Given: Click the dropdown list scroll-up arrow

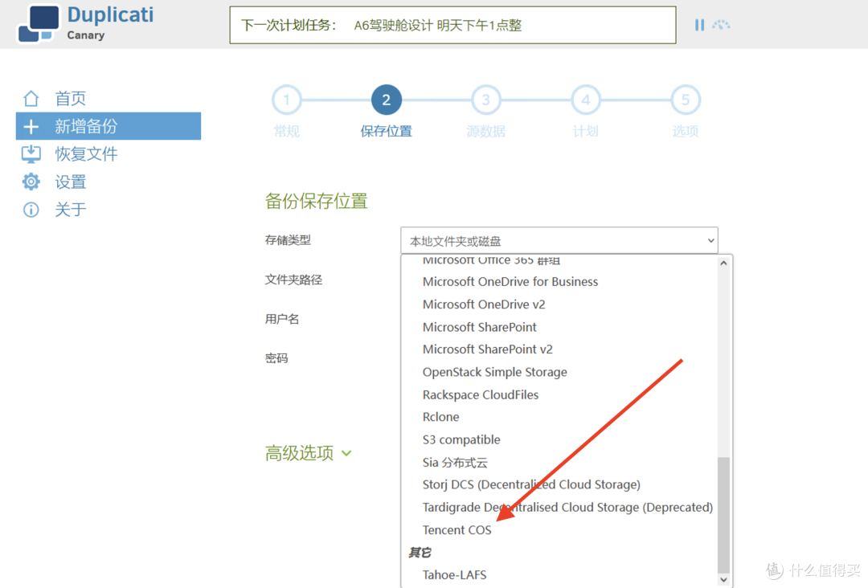Looking at the screenshot, I should tap(723, 263).
